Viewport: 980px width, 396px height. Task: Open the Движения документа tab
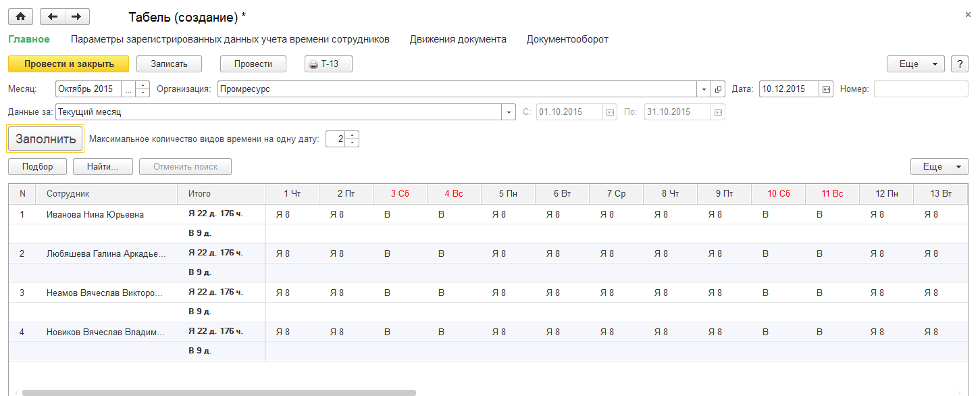(458, 39)
